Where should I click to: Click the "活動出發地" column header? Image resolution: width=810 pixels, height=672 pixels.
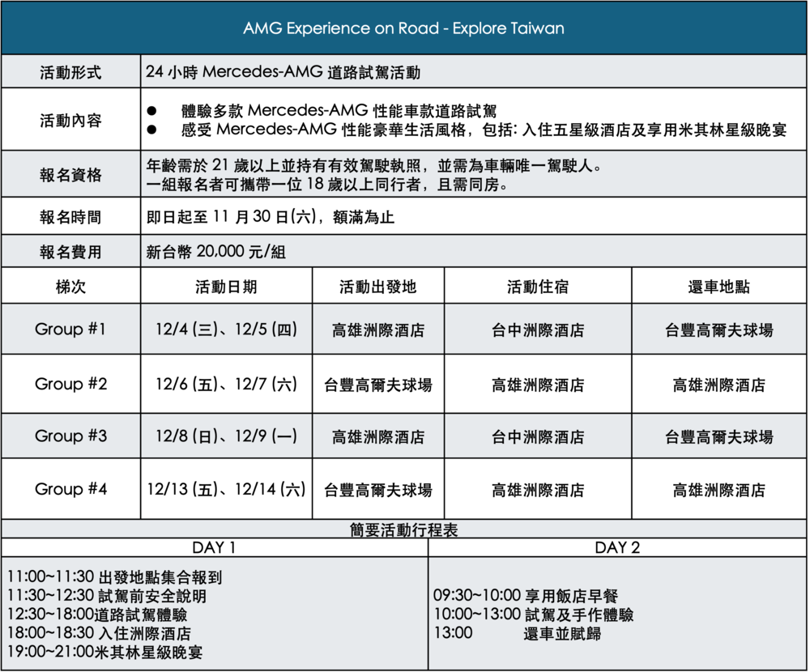(378, 287)
